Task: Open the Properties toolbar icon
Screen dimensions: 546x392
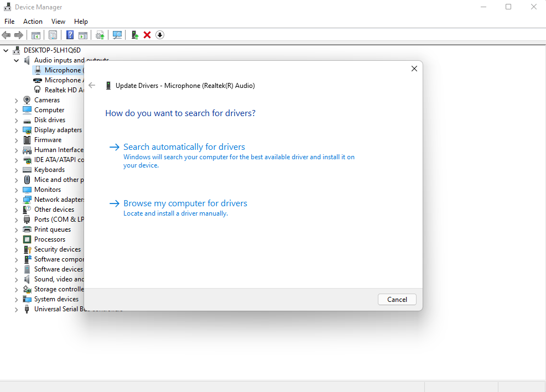Action: (x=53, y=35)
